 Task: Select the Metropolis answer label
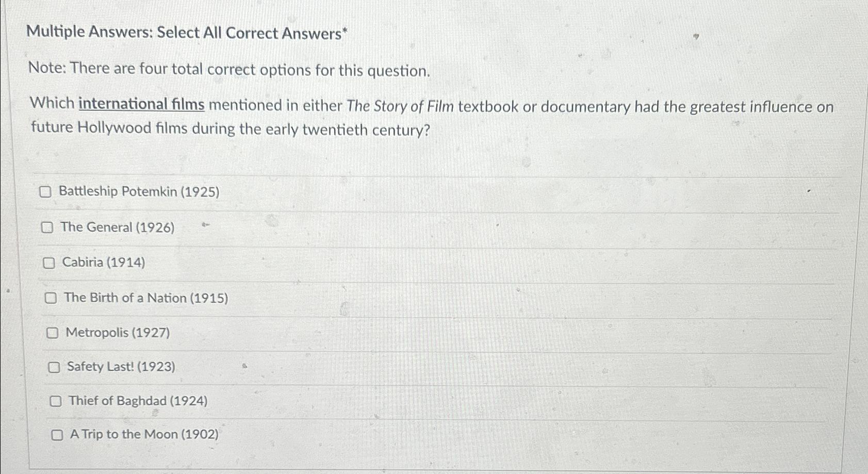[x=118, y=333]
